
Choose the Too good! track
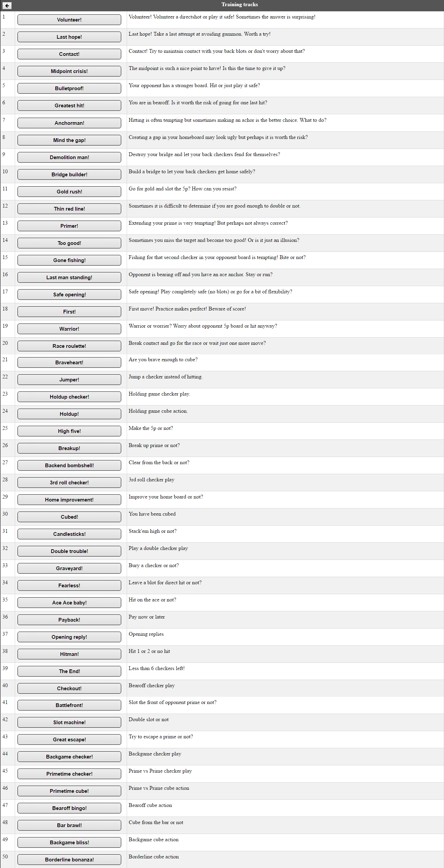point(69,243)
